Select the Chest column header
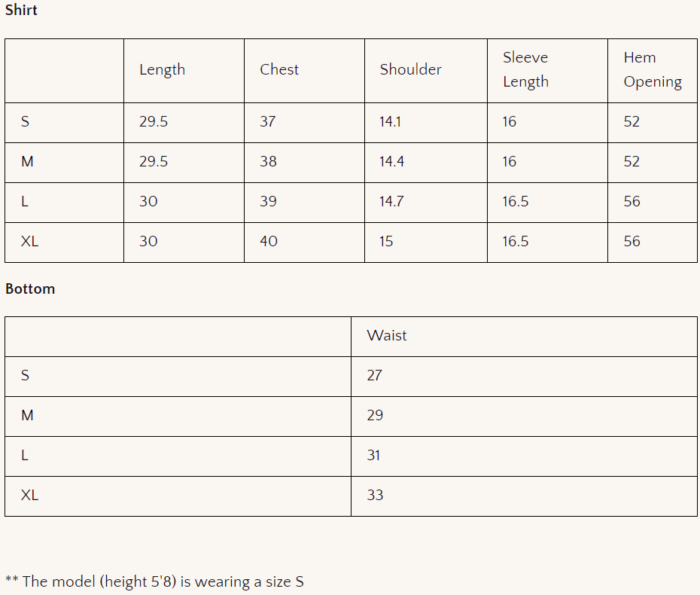700x595 pixels. pos(279,69)
